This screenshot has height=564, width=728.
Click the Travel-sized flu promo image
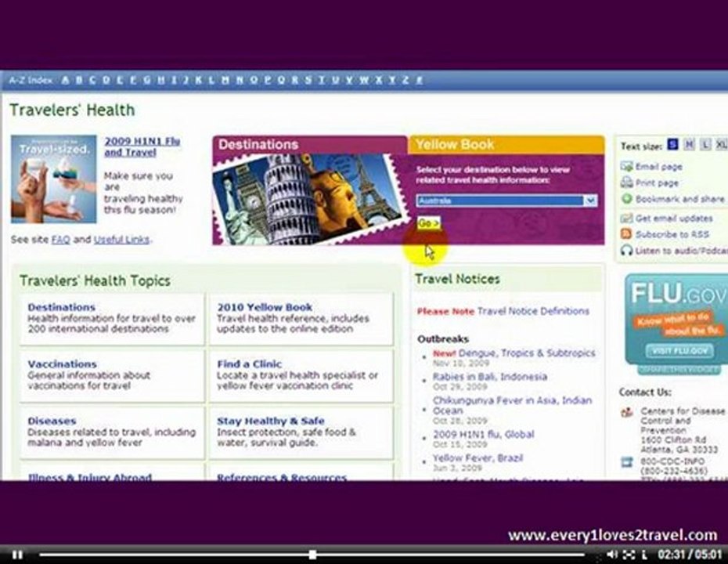point(54,179)
